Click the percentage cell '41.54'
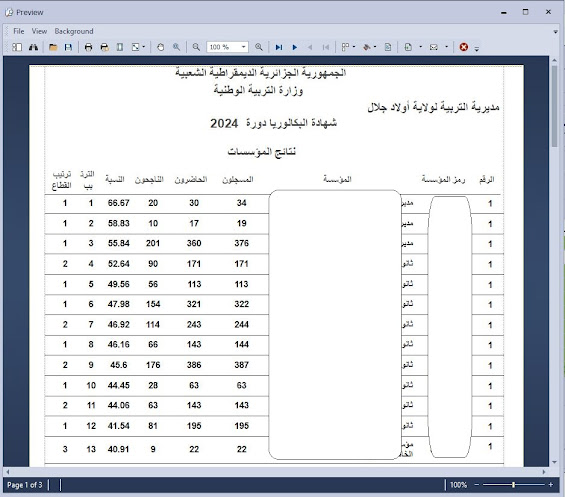The height and width of the screenshot is (497, 565). pos(119,426)
